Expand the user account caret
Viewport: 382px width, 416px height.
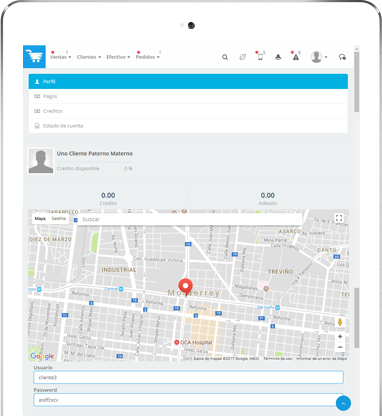pyautogui.click(x=326, y=57)
